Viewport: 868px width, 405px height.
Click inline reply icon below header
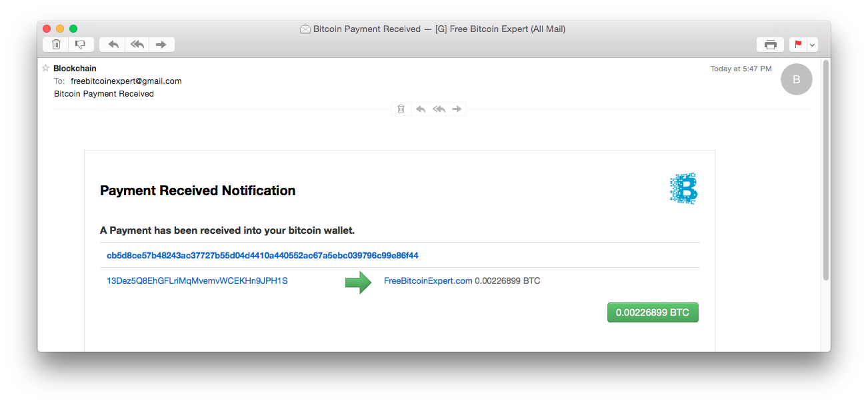(x=420, y=109)
